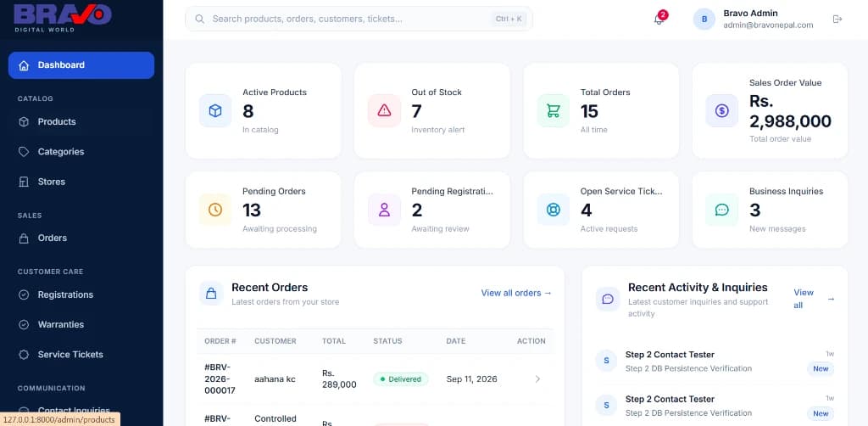Click the arrow next to Recent Activity View all

[x=831, y=300]
